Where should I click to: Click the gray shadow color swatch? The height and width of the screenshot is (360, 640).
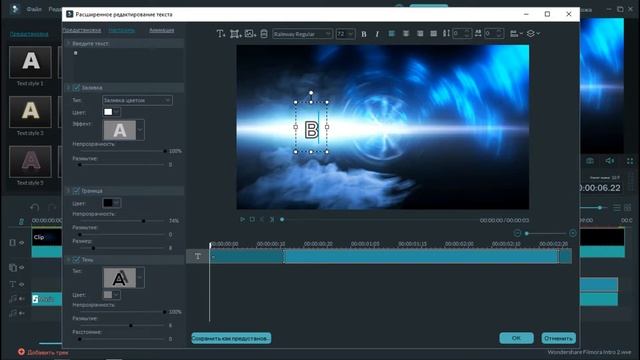108,295
